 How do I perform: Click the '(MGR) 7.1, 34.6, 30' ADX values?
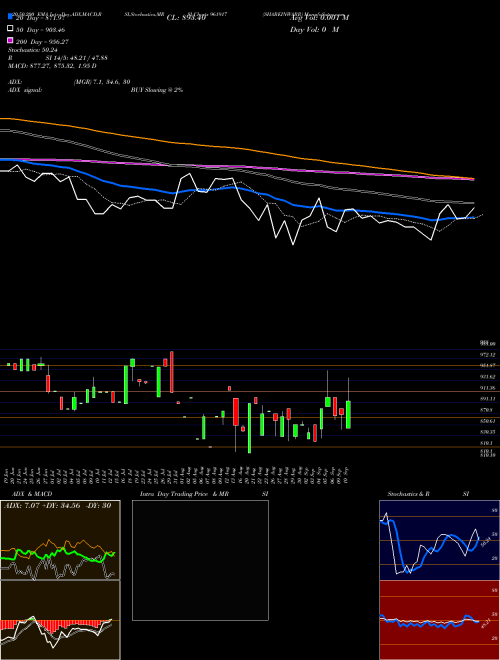pyautogui.click(x=101, y=82)
